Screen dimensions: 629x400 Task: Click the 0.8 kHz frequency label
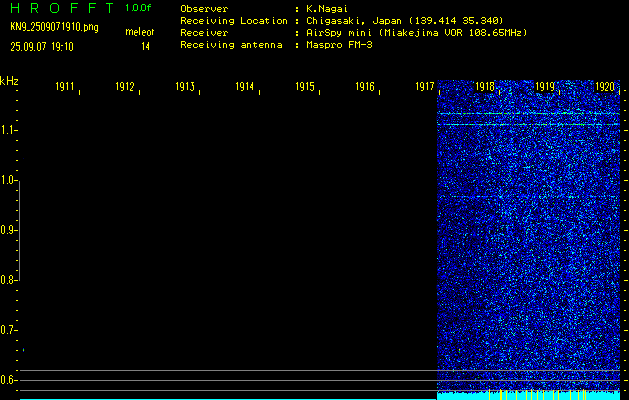click(x=7, y=280)
